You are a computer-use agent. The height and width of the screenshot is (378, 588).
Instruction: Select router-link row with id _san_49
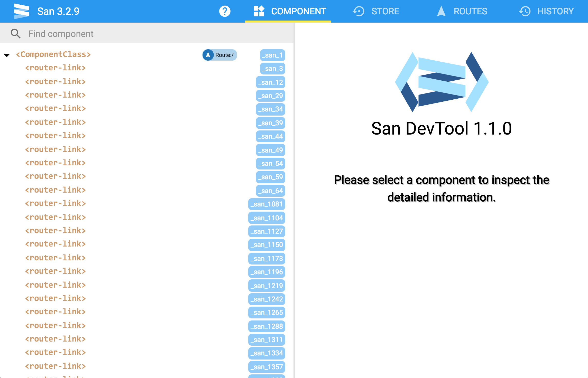(146, 150)
